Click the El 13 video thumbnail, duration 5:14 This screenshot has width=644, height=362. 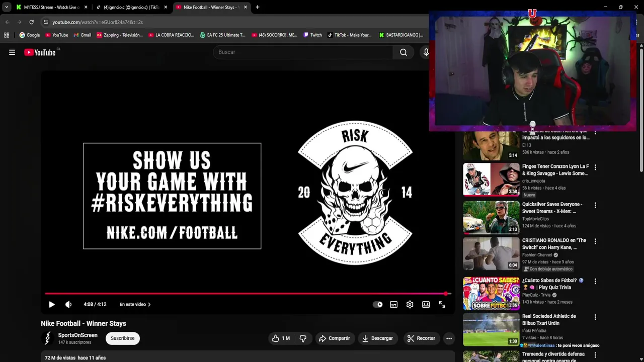point(491,145)
